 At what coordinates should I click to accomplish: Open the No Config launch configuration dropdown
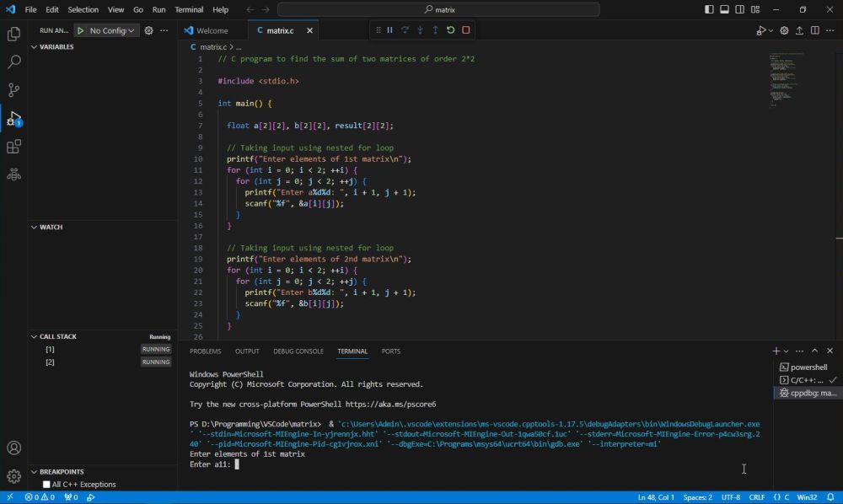[112, 30]
